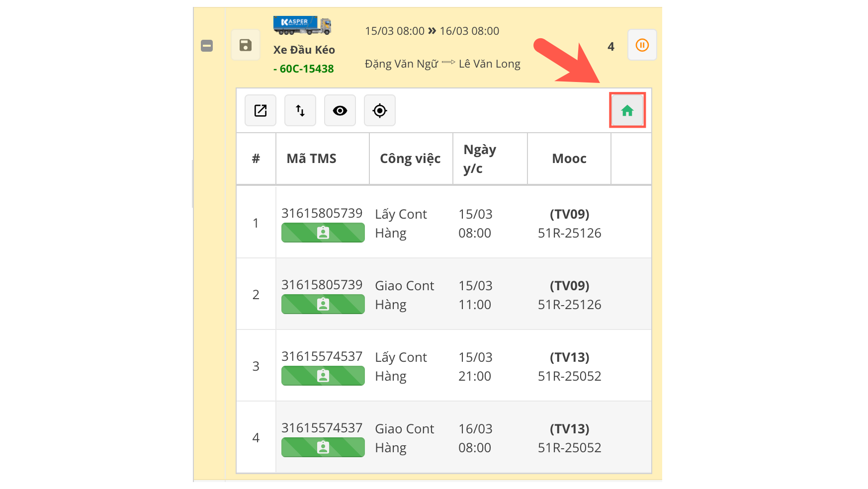This screenshot has height=489, width=868.
Task: Click the green status bar in row 3
Action: (323, 376)
